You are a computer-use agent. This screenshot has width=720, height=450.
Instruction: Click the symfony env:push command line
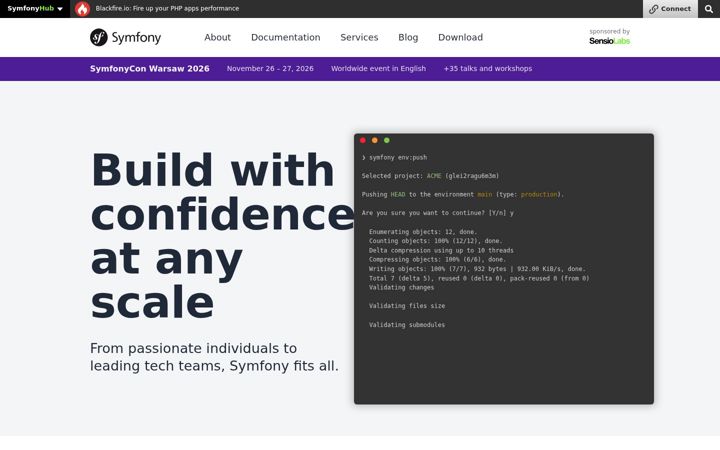point(394,158)
